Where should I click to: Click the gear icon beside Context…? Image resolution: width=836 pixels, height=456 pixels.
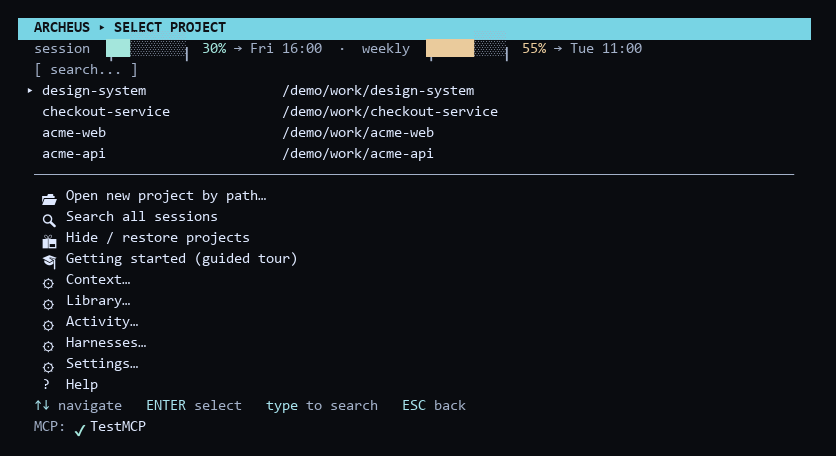(x=48, y=283)
